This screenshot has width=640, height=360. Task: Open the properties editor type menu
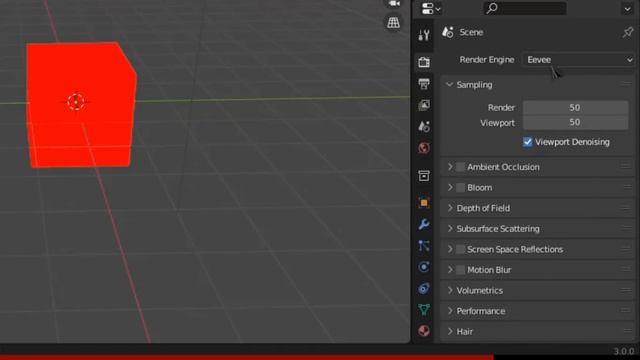[x=431, y=8]
